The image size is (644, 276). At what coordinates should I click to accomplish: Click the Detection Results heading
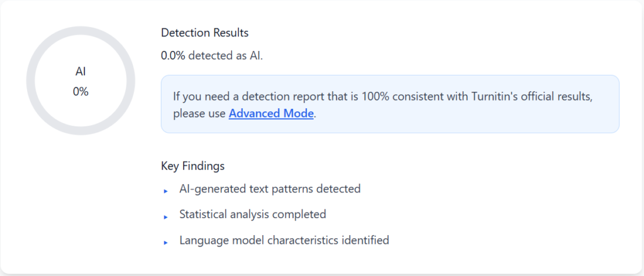tap(204, 33)
